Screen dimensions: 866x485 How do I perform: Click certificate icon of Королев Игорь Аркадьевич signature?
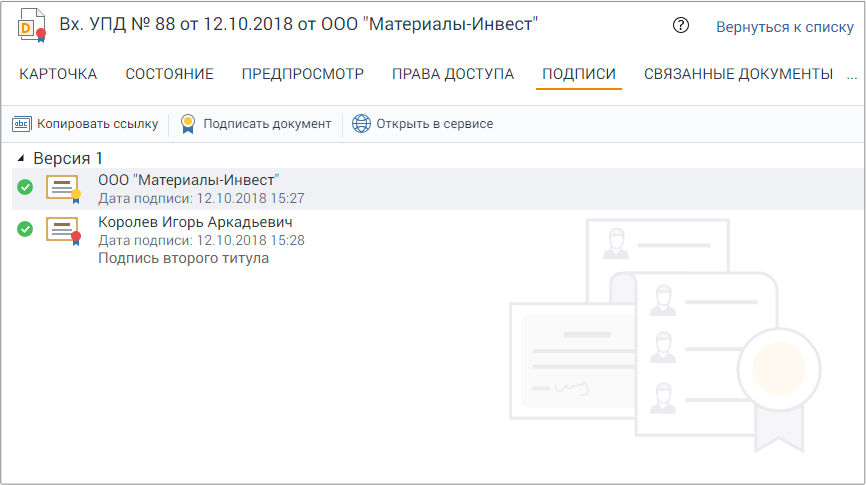(63, 231)
